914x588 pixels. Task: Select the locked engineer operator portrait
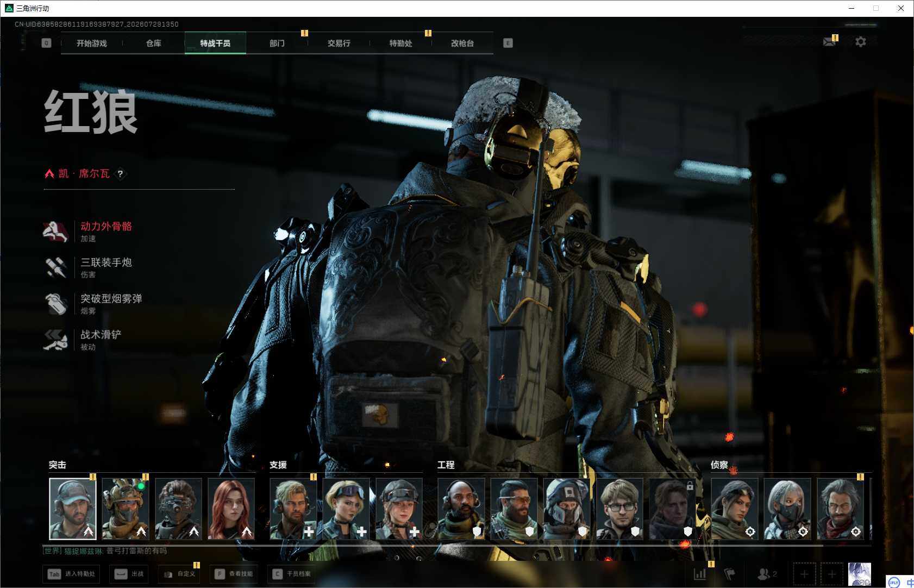(673, 509)
